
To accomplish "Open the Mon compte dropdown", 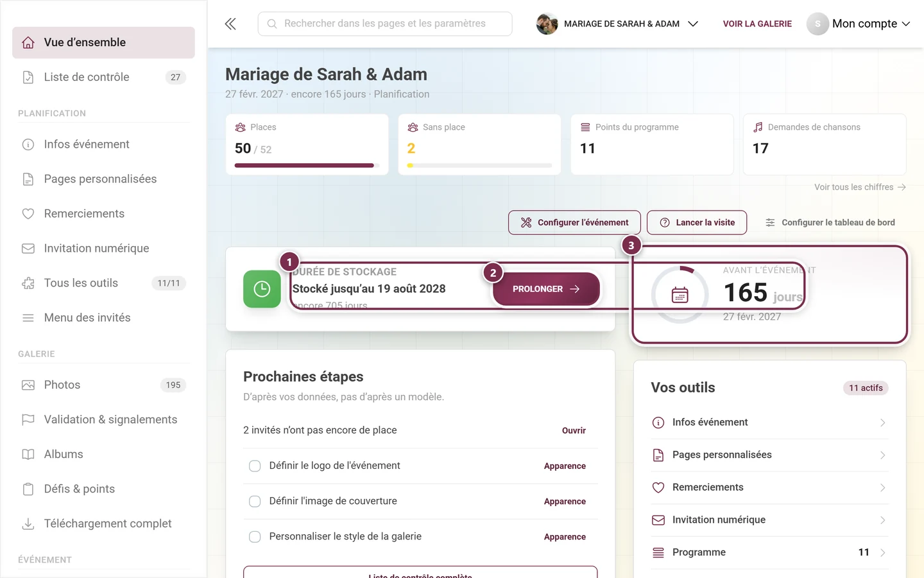I will (859, 24).
